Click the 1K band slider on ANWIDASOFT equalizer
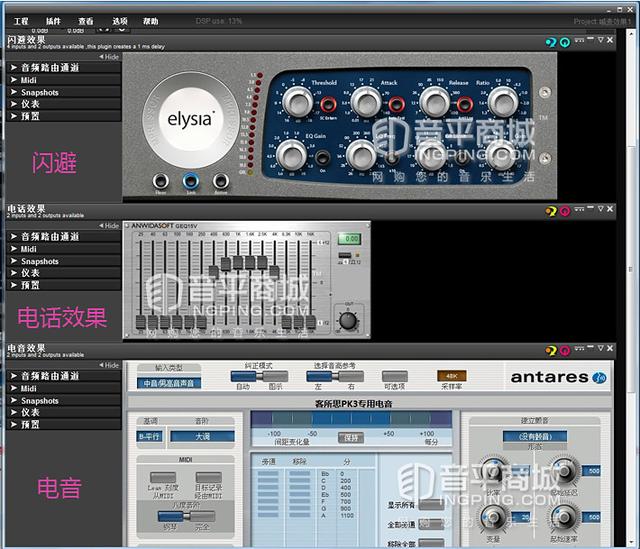Screen dimensions: 640x549 (238, 262)
